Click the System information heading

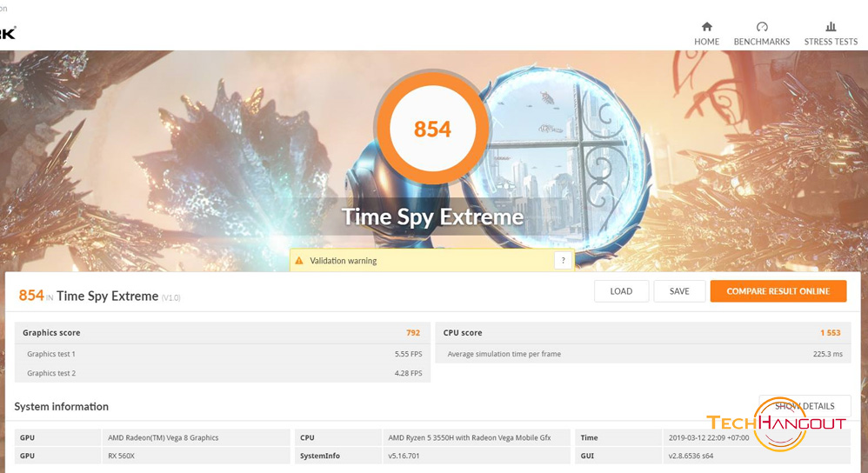pos(62,407)
